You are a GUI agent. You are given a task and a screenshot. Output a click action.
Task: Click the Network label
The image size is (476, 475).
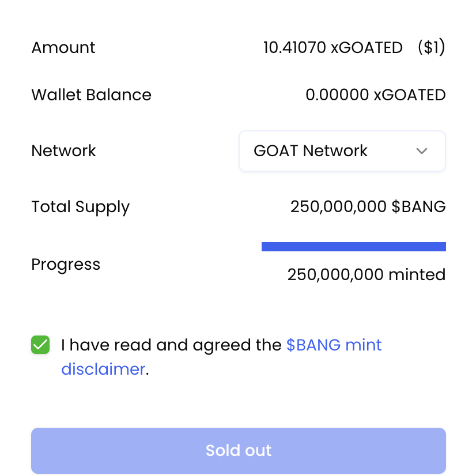click(x=63, y=151)
